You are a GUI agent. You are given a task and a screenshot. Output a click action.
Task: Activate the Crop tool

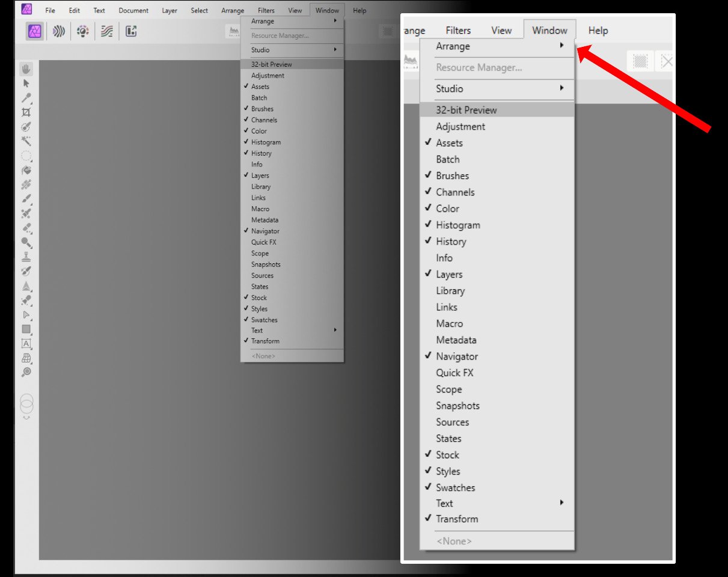point(26,112)
